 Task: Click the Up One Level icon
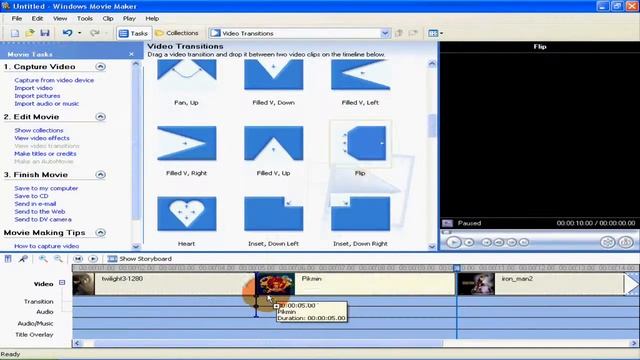point(399,33)
